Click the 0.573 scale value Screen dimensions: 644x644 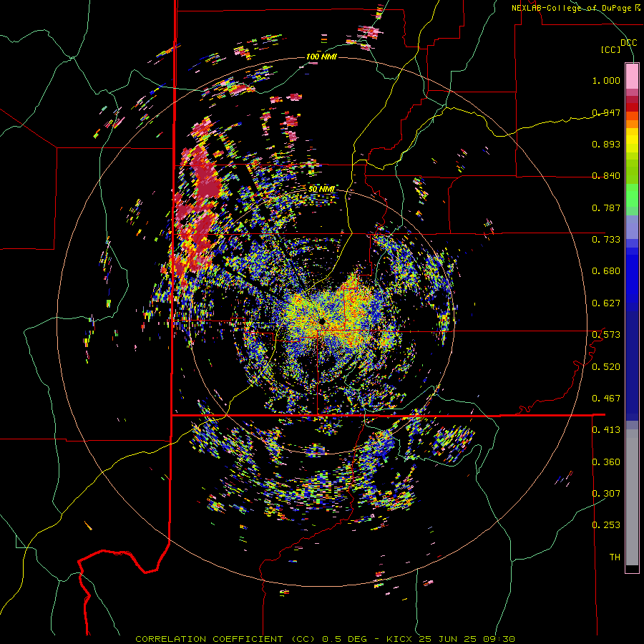(x=606, y=334)
